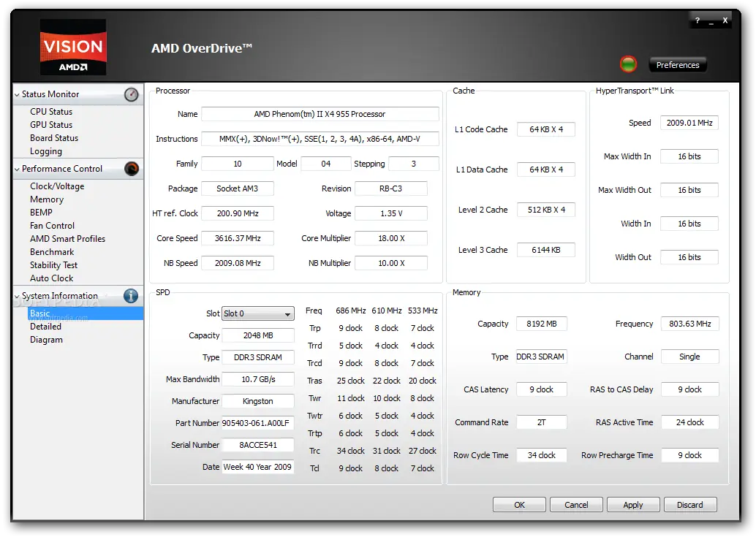Click the Performance Control dial icon
This screenshot has height=537, width=756.
point(131,169)
